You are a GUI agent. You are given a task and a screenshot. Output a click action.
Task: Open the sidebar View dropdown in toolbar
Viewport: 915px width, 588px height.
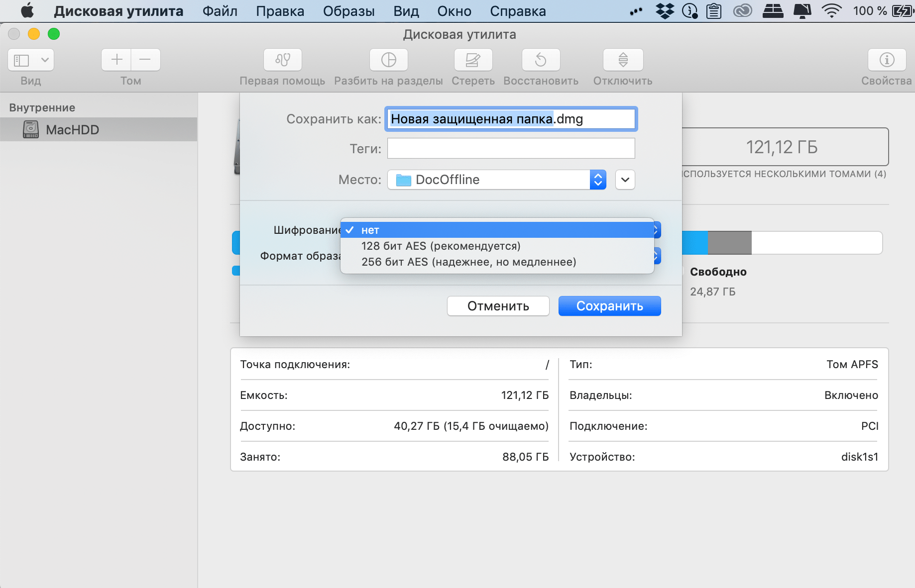click(x=31, y=60)
